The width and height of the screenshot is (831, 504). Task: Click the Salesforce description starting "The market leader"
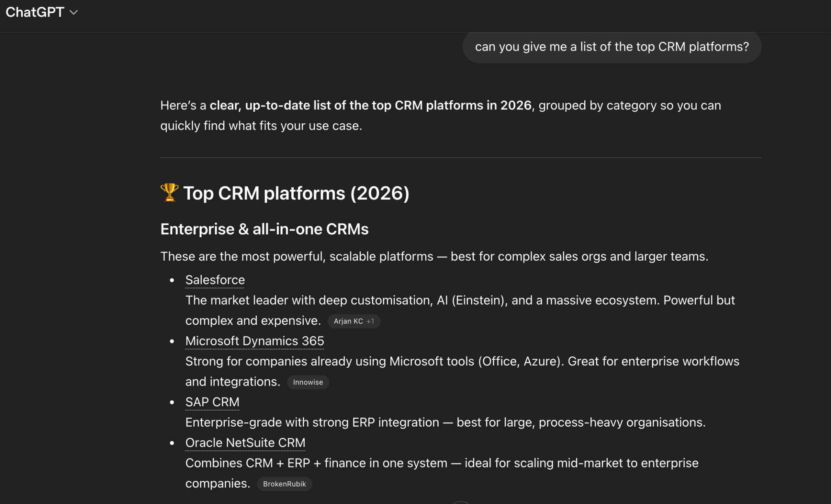pyautogui.click(x=460, y=310)
